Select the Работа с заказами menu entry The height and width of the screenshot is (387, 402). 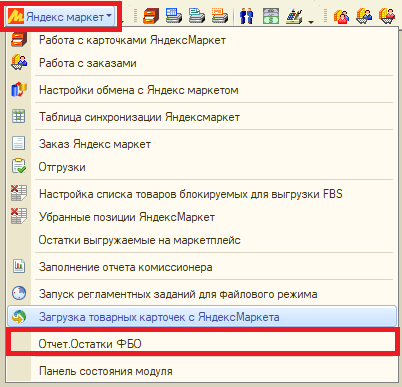(202, 63)
